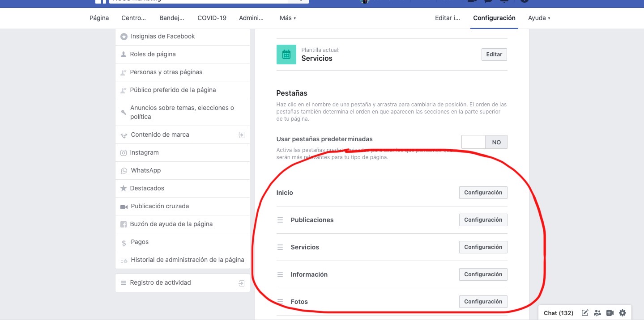This screenshot has width=644, height=320.
Task: Click Editar button for current template
Action: [x=494, y=55]
